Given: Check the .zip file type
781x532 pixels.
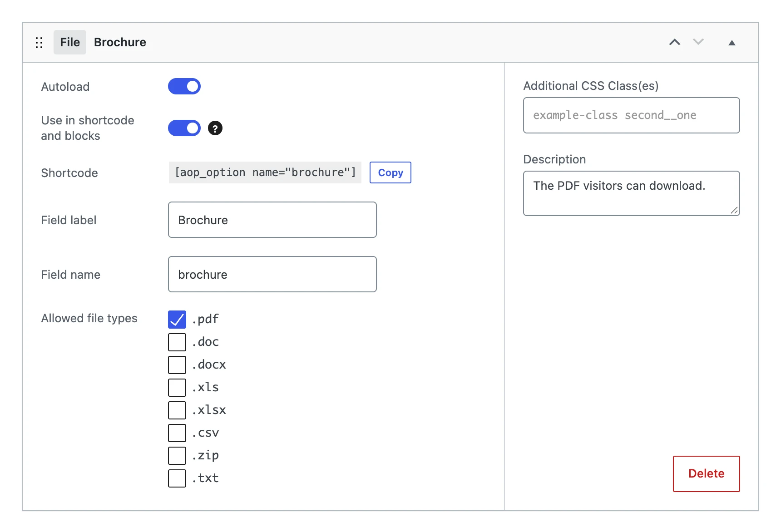Looking at the screenshot, I should click(177, 456).
